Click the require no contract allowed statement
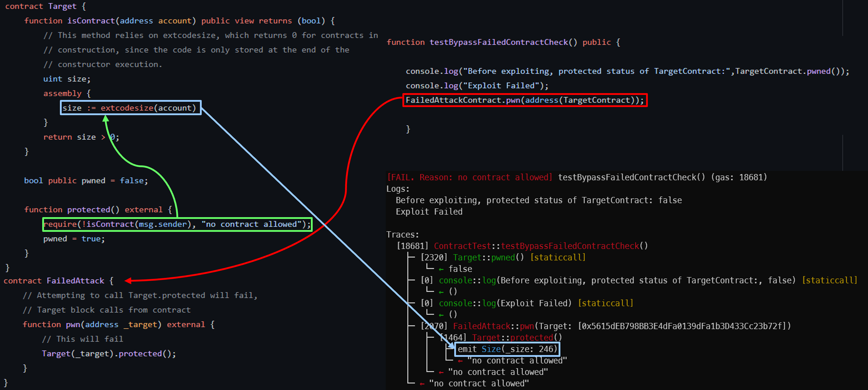Viewport: 868px width, 390px height. (177, 224)
